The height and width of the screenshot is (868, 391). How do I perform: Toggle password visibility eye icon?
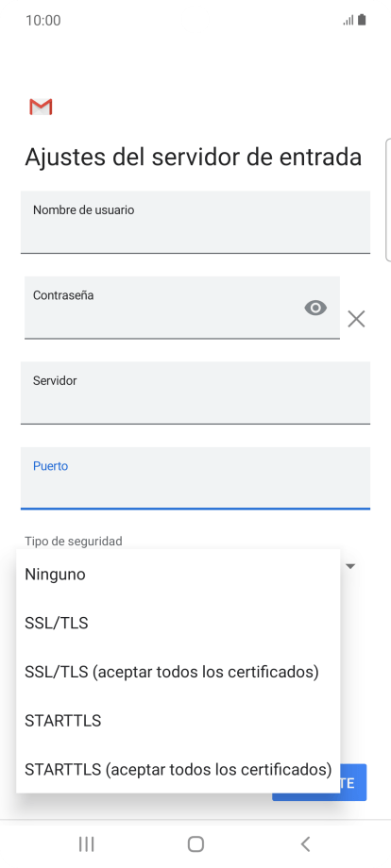315,308
